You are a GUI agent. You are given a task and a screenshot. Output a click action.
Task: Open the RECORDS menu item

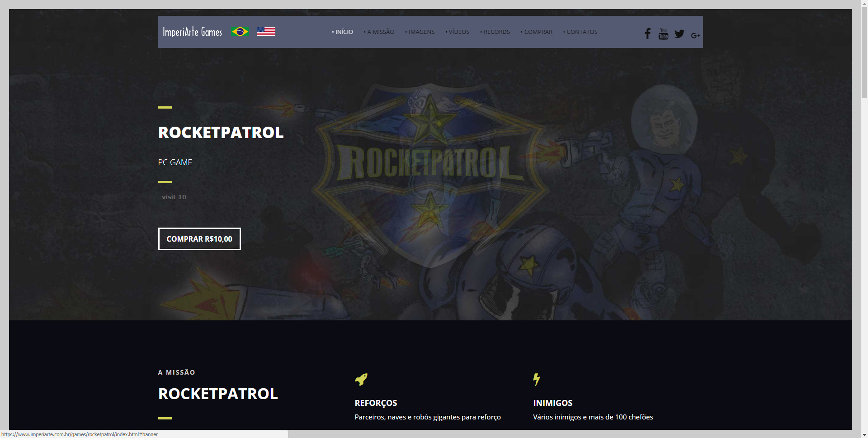tap(495, 32)
